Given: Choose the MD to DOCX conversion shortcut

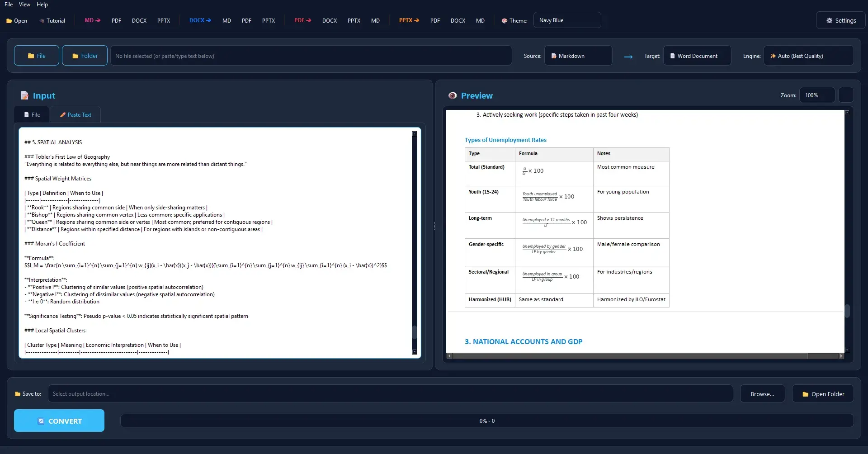Looking at the screenshot, I should (x=139, y=20).
